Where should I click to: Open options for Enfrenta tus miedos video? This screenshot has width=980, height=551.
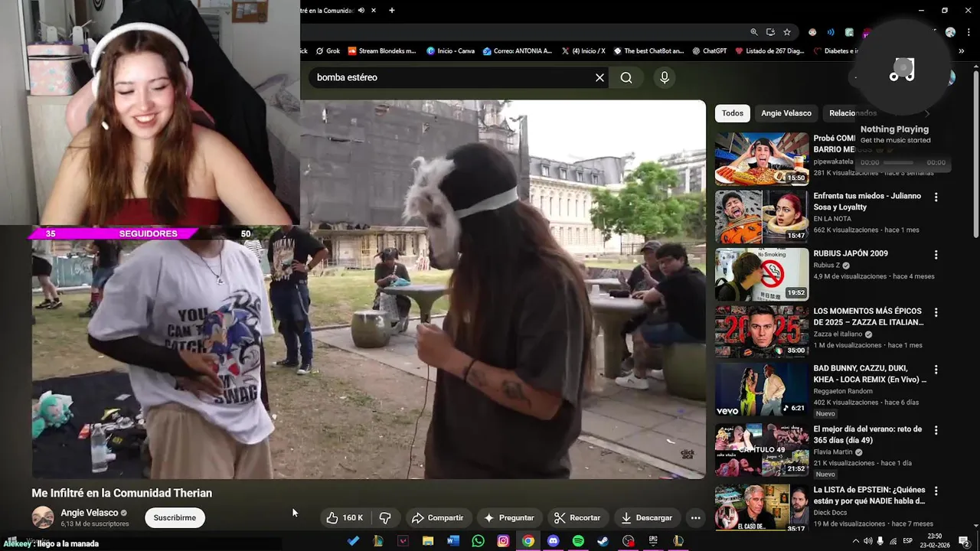coord(936,197)
